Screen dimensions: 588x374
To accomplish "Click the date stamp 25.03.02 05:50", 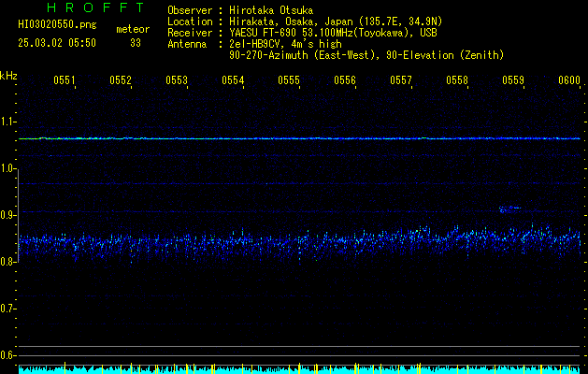I will pos(57,43).
